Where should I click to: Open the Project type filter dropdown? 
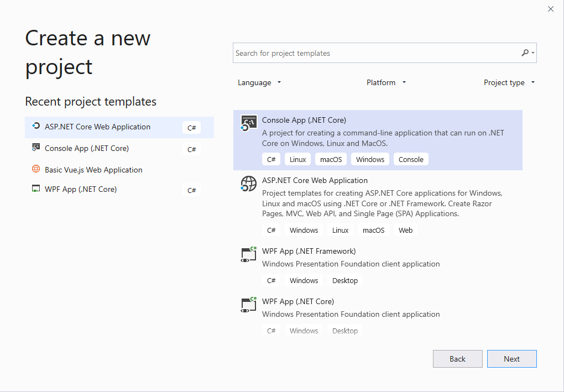tap(509, 83)
